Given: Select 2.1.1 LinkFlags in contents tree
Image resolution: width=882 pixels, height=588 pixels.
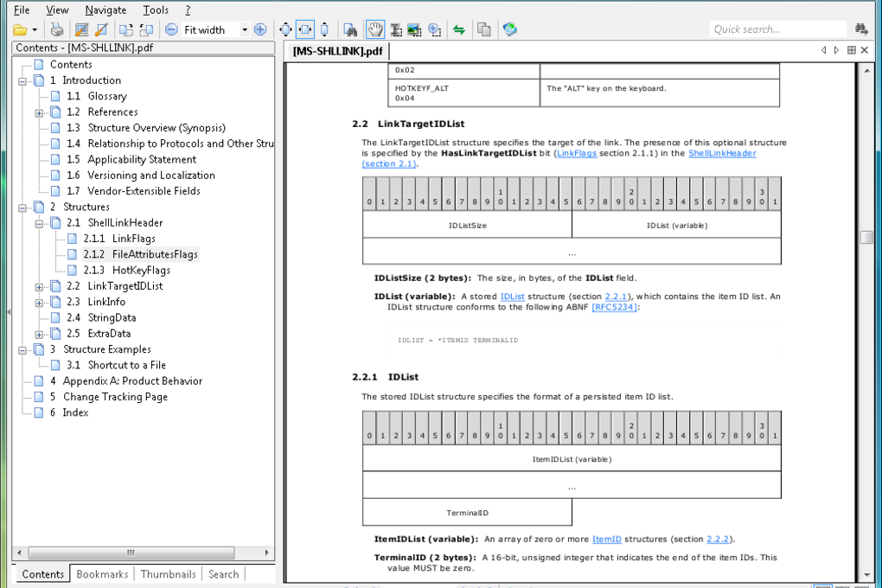Looking at the screenshot, I should pyautogui.click(x=119, y=239).
